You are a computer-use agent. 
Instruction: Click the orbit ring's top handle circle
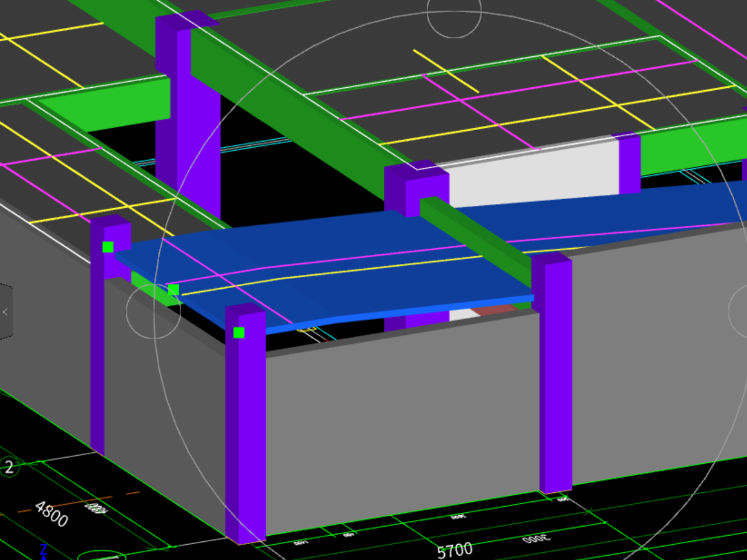(x=454, y=12)
